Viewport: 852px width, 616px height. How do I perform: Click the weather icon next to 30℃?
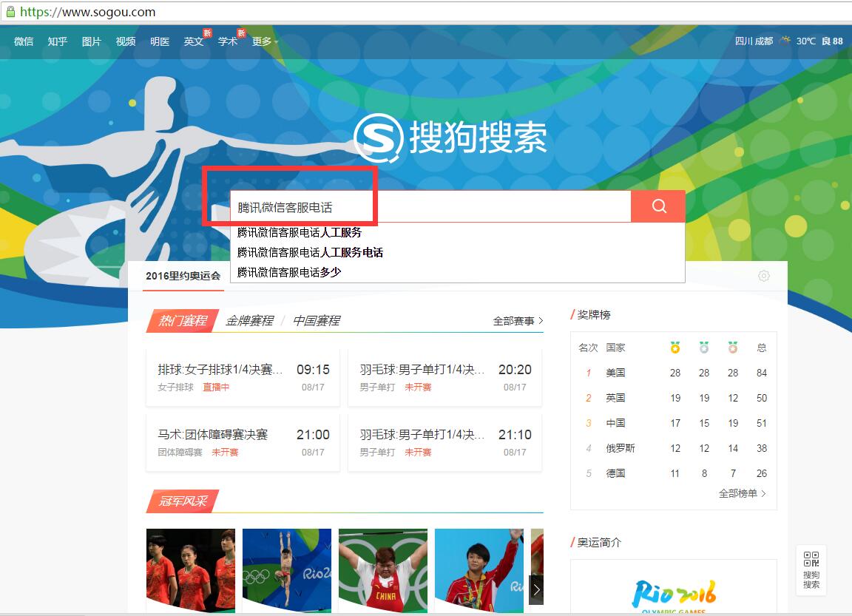[785, 41]
